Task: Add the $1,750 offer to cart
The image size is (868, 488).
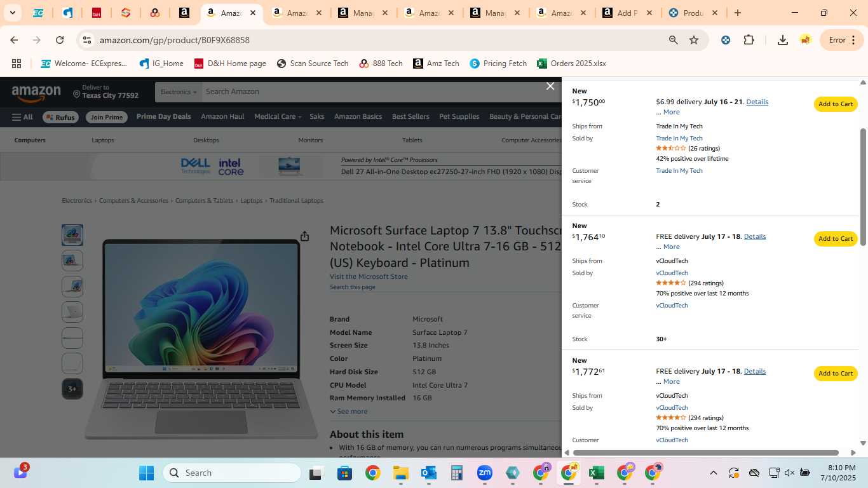Action: click(836, 104)
